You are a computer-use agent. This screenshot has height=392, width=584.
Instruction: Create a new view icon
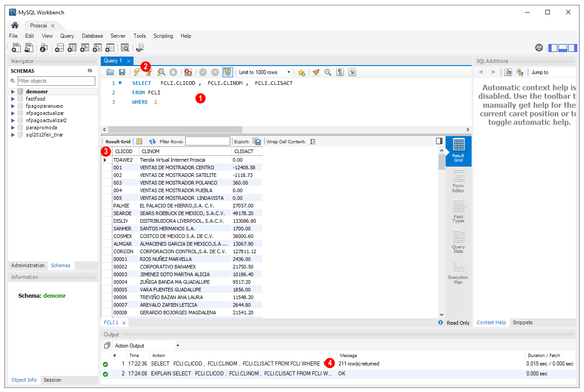tap(85, 48)
